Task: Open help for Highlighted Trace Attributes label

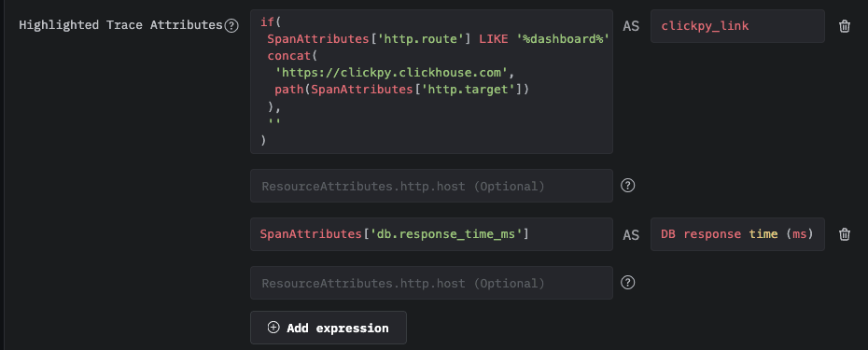Action: pyautogui.click(x=231, y=25)
